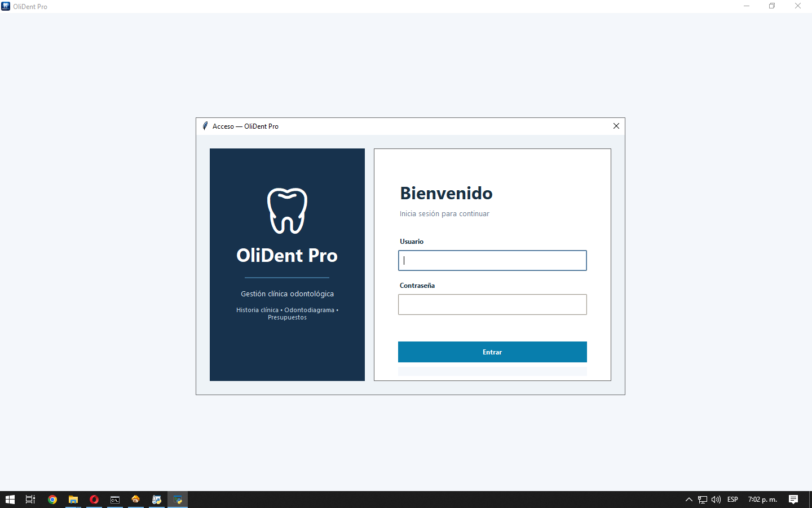Open the volume control in the tray
This screenshot has width=812, height=508.
pos(716,500)
